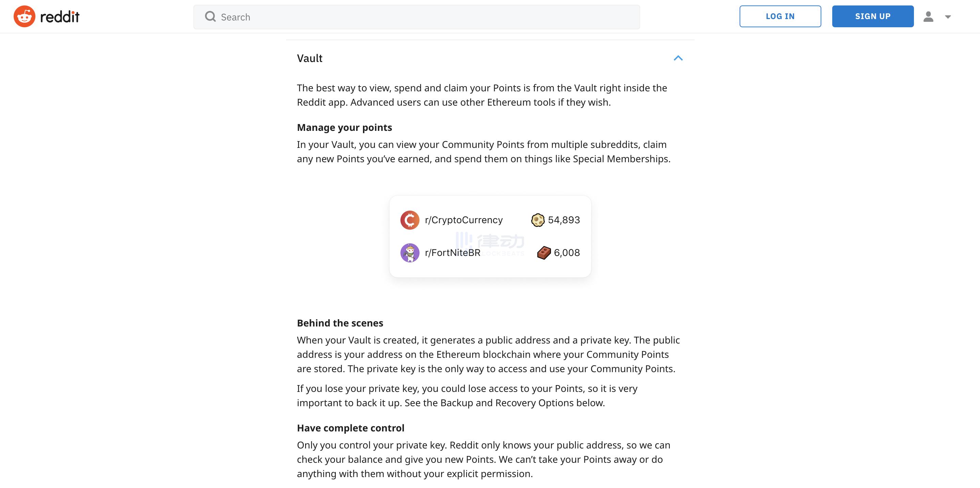Collapse the Vault section using the chevron

[678, 58]
